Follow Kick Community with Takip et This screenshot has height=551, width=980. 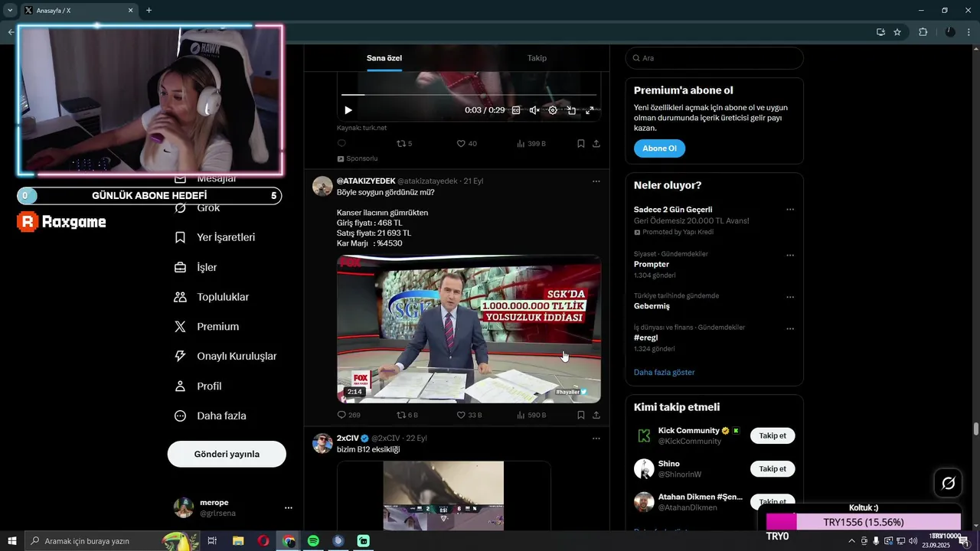point(773,435)
